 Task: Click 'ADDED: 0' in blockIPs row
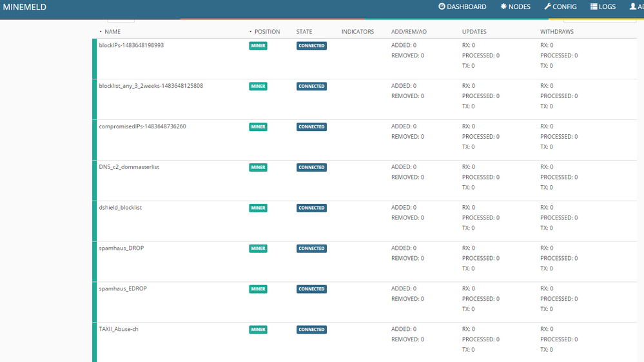click(x=404, y=45)
